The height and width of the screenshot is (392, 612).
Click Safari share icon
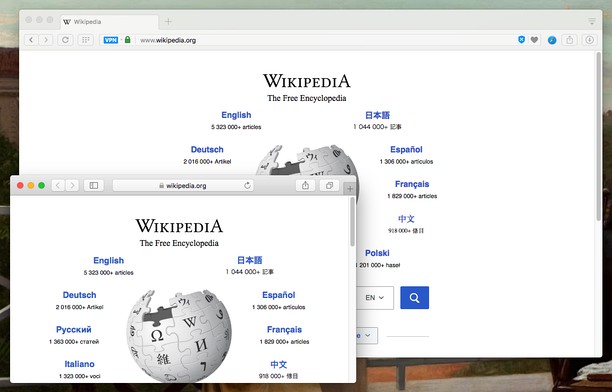tap(305, 185)
